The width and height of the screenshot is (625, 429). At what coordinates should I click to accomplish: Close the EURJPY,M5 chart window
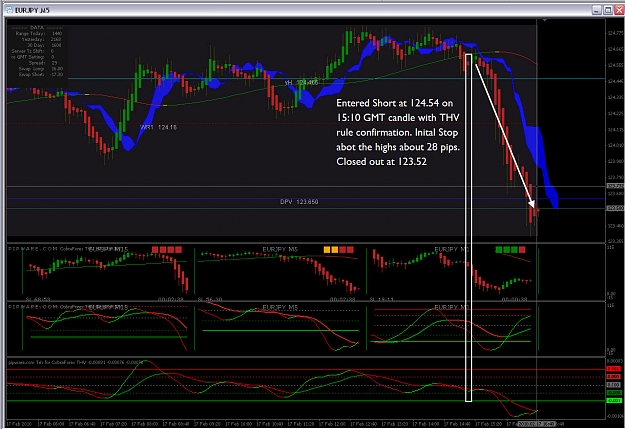(x=619, y=10)
